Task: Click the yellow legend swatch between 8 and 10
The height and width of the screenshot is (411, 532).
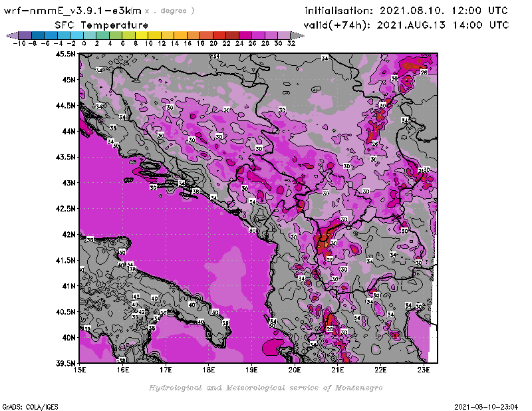Action: pos(142,35)
